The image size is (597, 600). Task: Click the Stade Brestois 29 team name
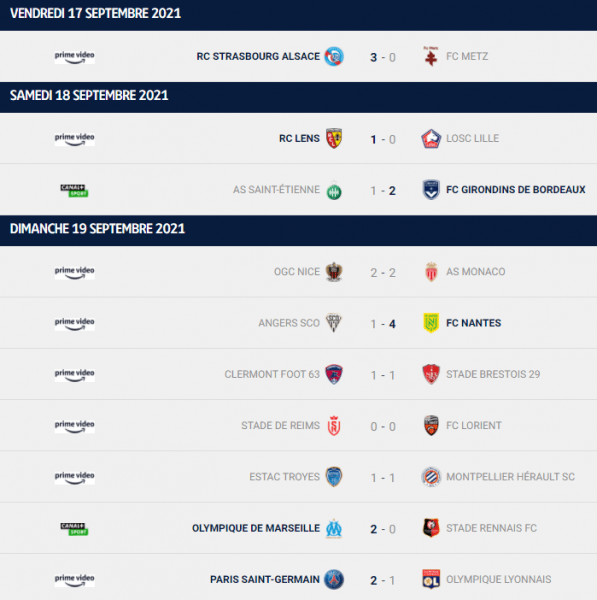[x=493, y=374]
